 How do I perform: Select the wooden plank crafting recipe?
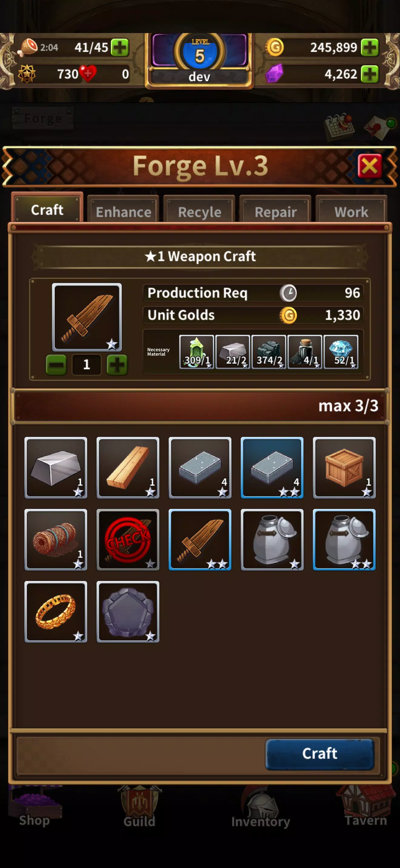128,467
